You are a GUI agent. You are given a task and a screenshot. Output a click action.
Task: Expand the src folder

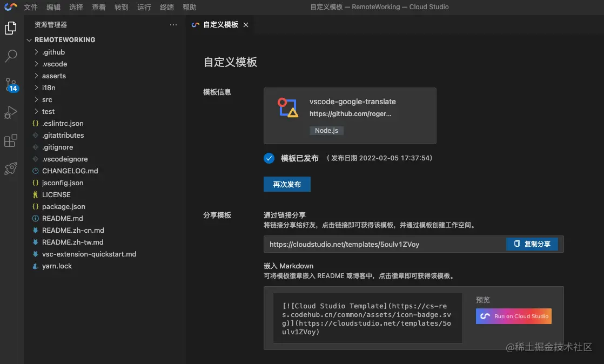tap(36, 99)
